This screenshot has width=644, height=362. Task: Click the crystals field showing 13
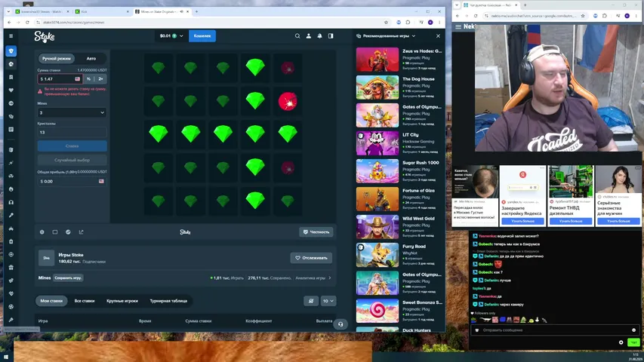tap(72, 132)
